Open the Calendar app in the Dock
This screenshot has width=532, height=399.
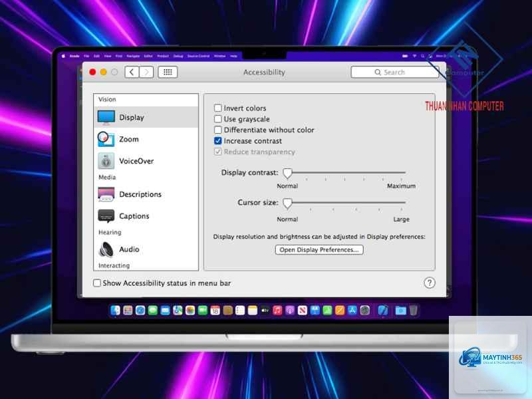[215, 310]
